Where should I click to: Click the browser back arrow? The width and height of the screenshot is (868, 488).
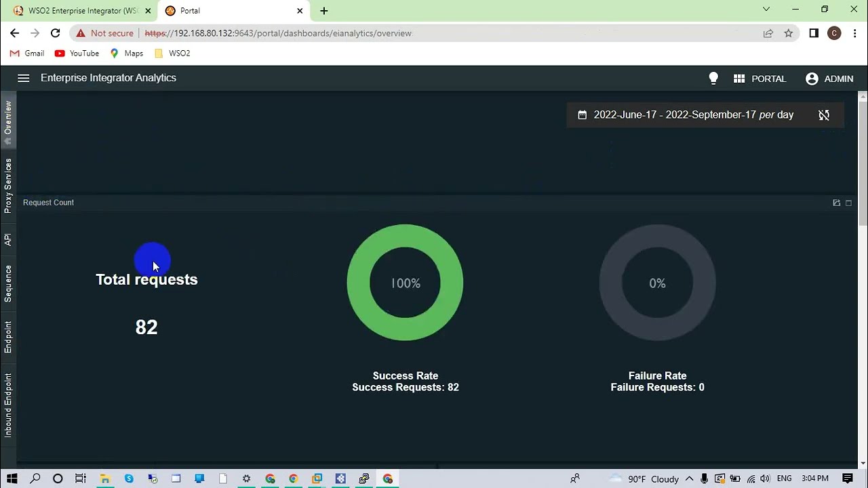[x=14, y=33]
